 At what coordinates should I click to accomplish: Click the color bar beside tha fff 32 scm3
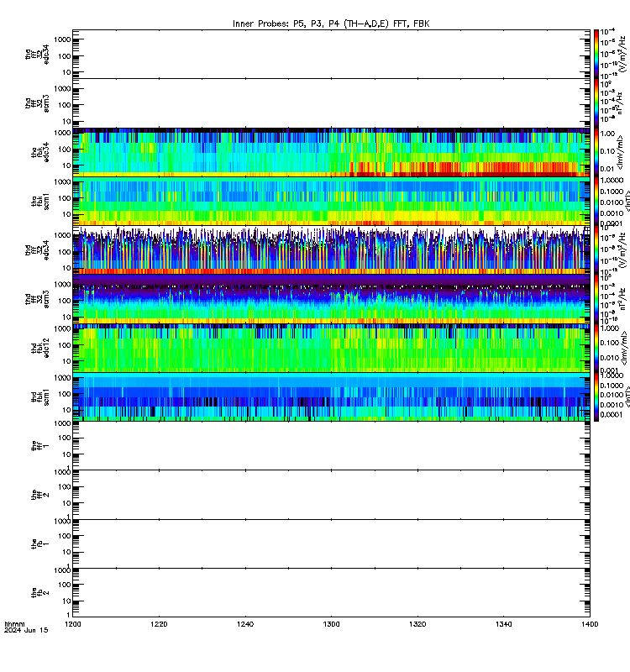point(596,103)
